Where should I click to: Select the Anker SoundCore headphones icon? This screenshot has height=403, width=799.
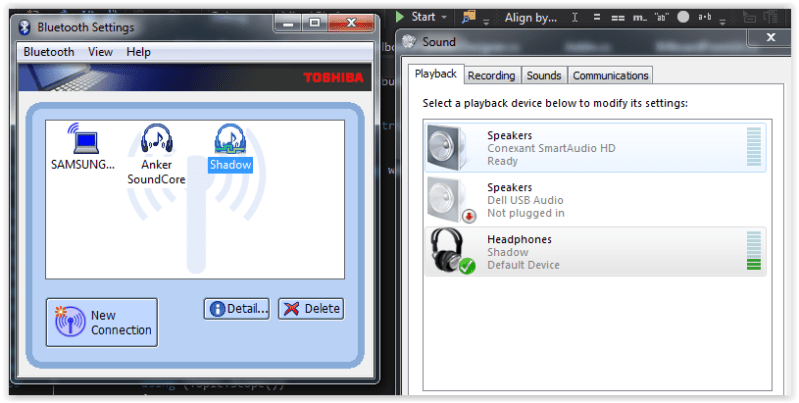point(156,138)
